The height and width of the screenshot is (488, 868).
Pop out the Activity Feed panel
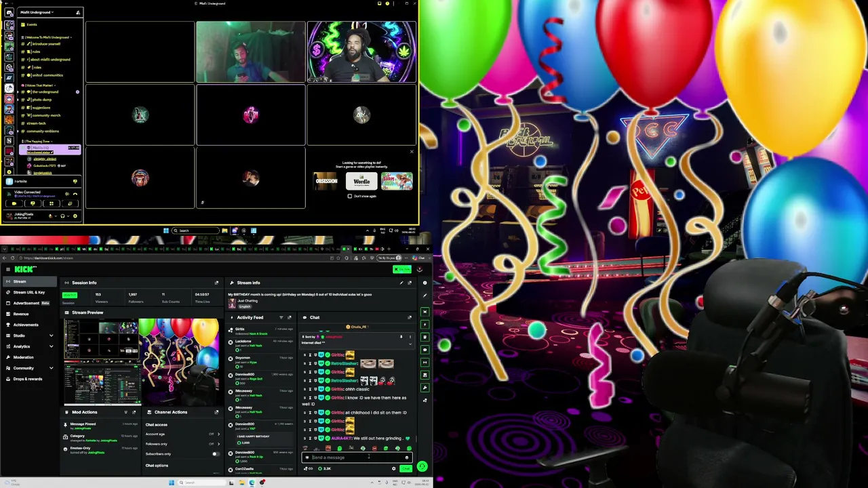pos(290,317)
